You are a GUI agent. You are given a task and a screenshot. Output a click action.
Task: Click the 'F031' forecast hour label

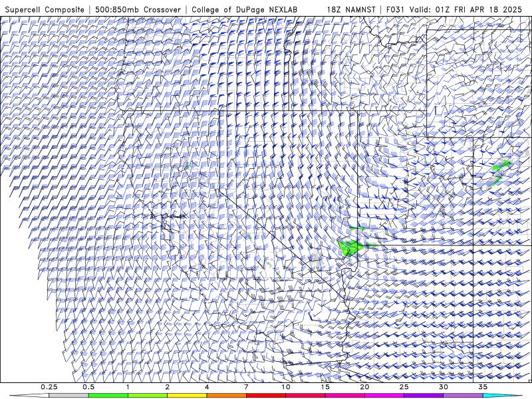pyautogui.click(x=395, y=9)
